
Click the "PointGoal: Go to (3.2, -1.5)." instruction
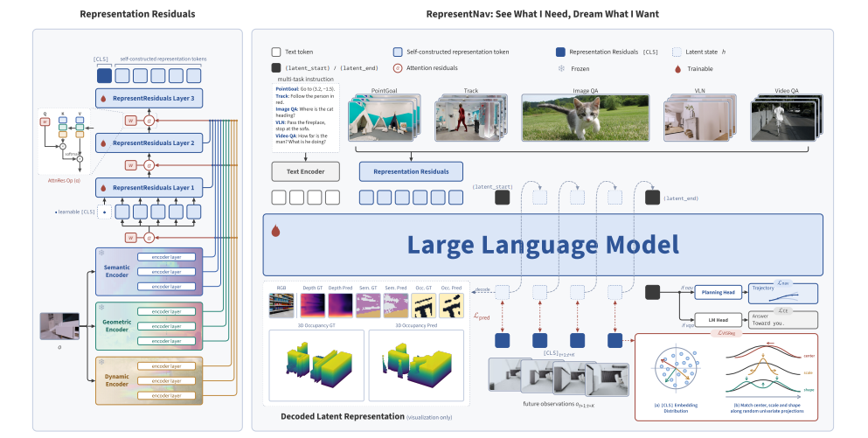click(305, 89)
